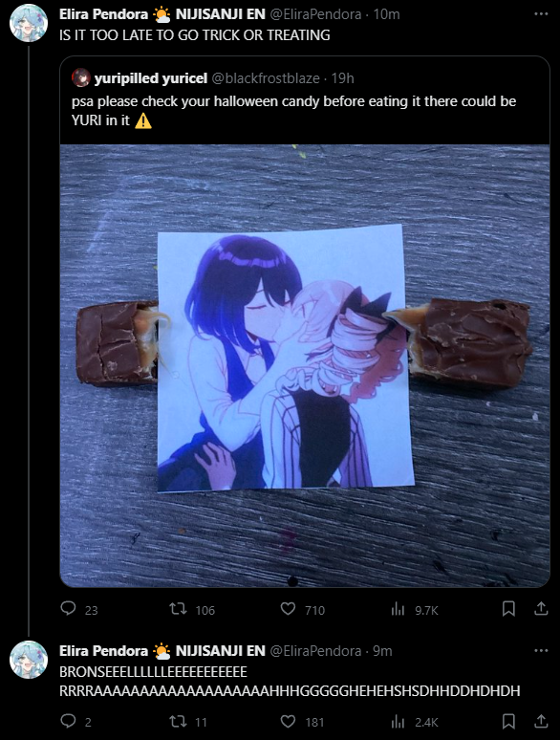Open more options menu on second tweet
The width and height of the screenshot is (560, 740).
[541, 650]
